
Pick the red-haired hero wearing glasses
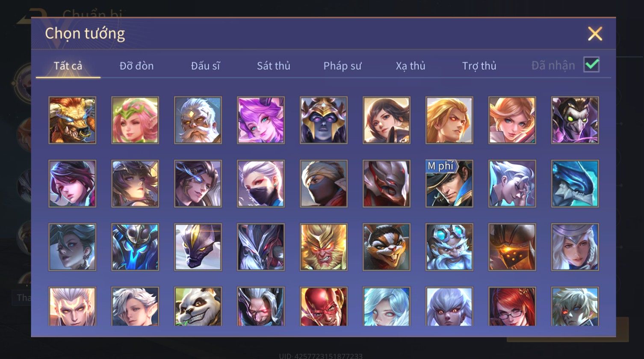[x=512, y=306]
